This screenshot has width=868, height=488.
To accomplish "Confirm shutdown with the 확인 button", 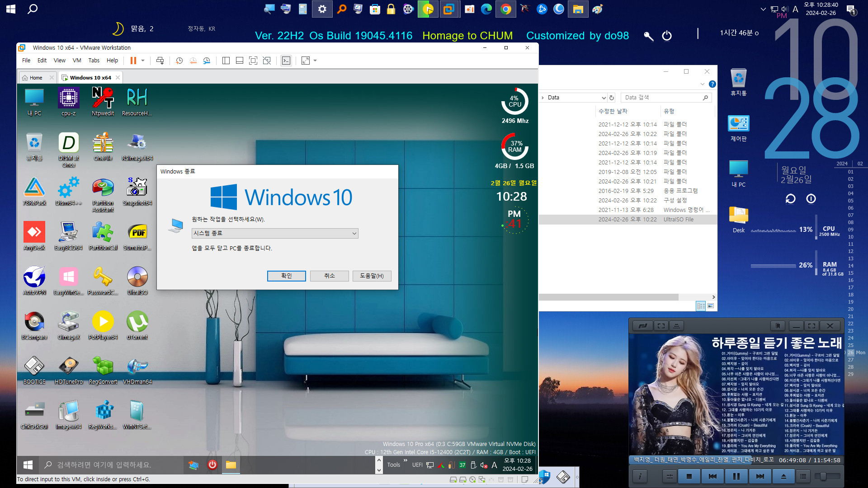I will coord(287,276).
